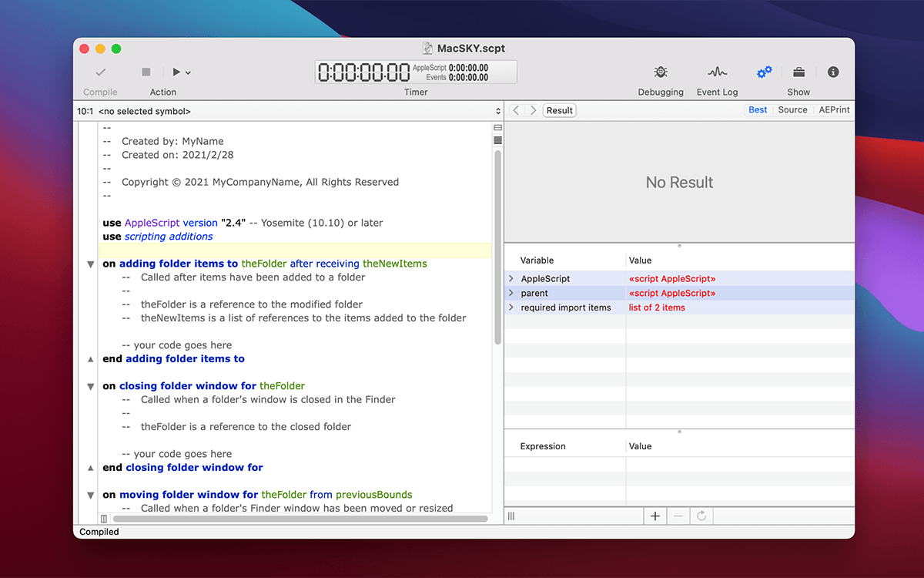924x578 pixels.
Task: Click the editor vertical scrollbar
Action: (497, 247)
